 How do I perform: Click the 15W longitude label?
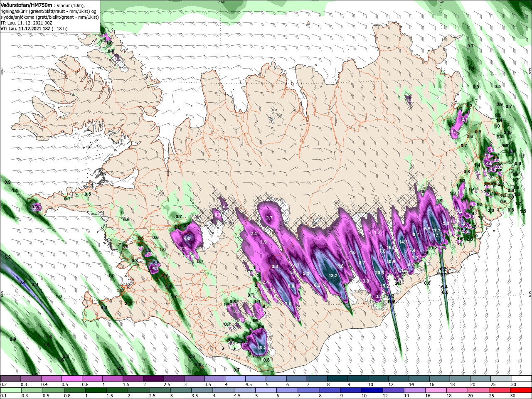coord(440,2)
